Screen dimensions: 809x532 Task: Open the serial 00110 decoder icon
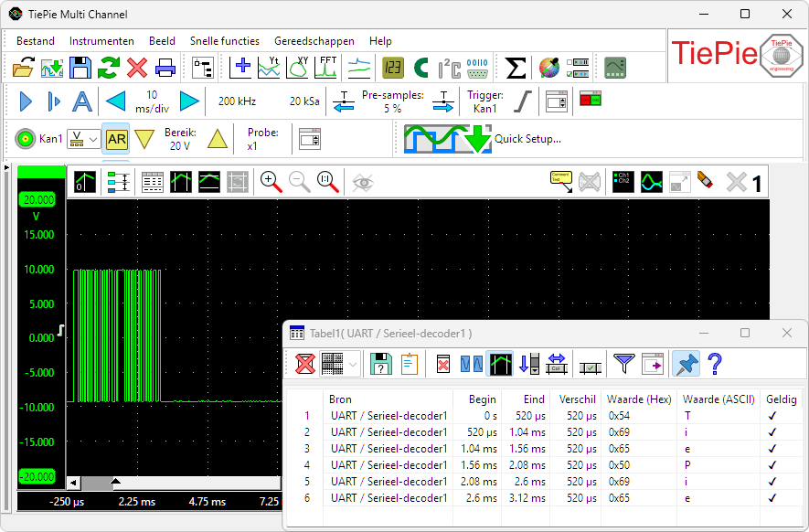477,68
